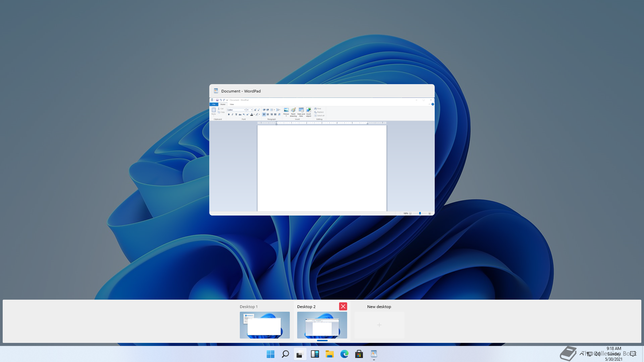Open the clock showing 9:18 AM

coord(613,354)
